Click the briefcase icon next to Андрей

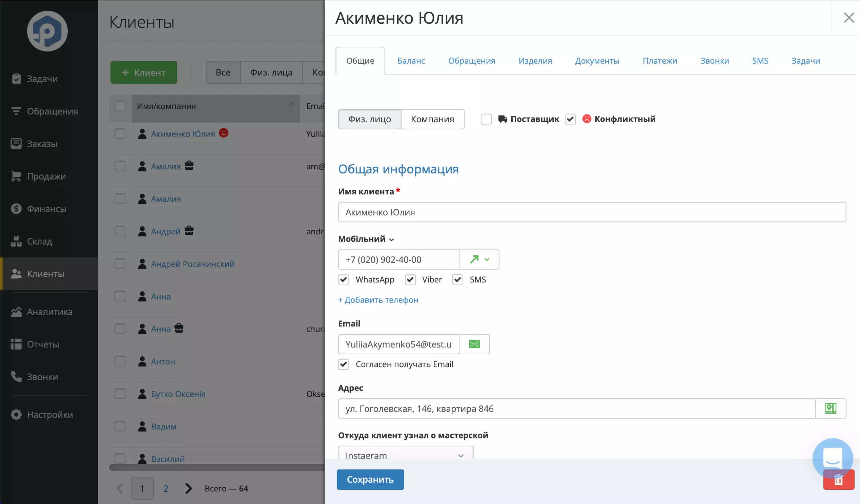(x=189, y=231)
